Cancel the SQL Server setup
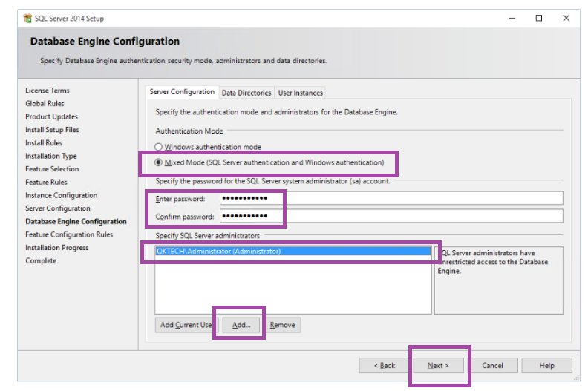This screenshot has width=588, height=391. tap(492, 365)
